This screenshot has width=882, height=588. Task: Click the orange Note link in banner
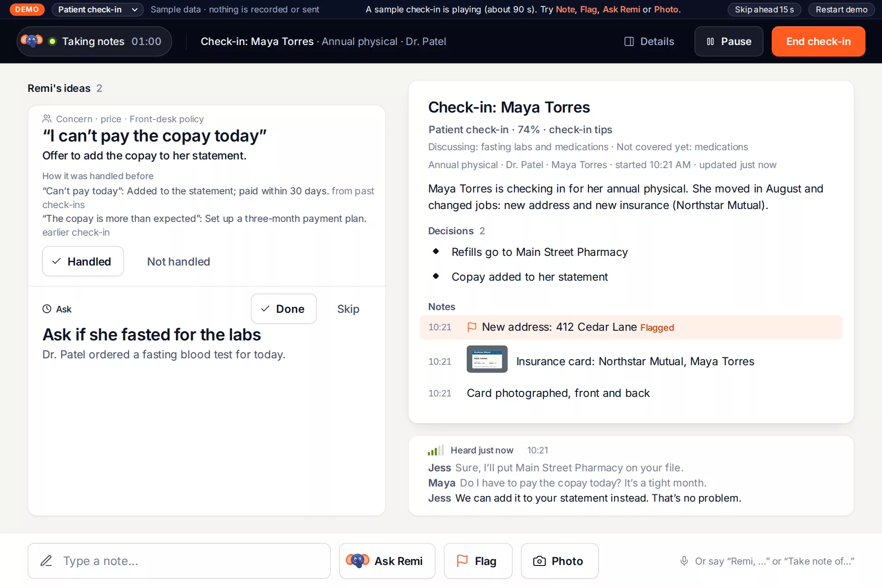coord(565,9)
